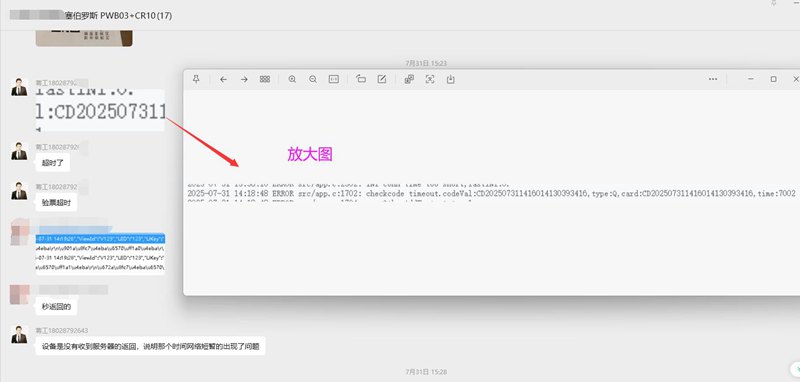Go to previous image in viewer
Screen dimensions: 800x382
223,79
